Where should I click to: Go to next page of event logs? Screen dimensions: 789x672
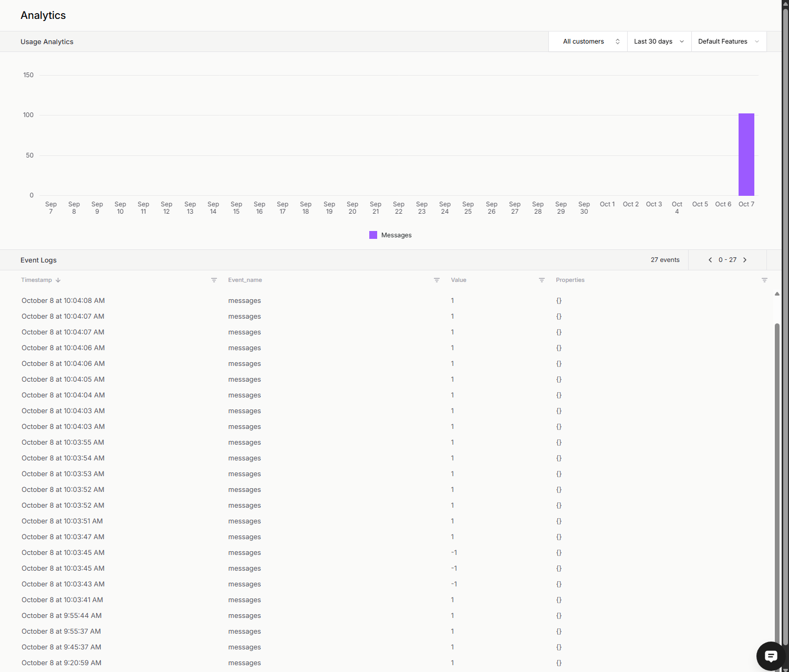(745, 260)
